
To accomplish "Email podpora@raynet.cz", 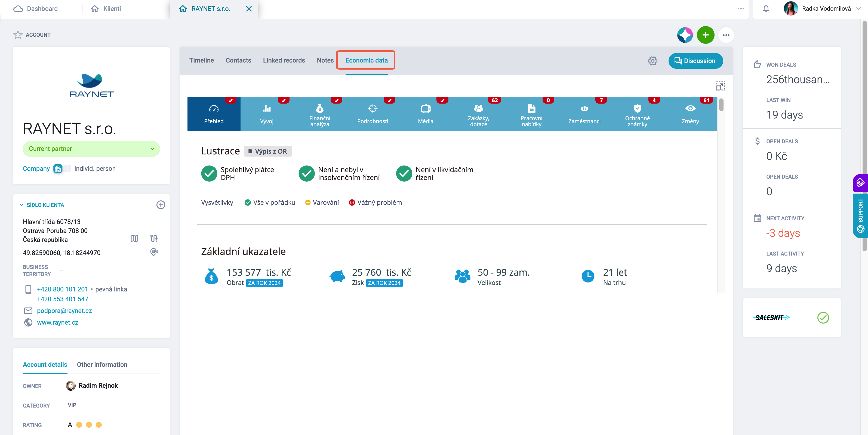I will click(x=64, y=311).
